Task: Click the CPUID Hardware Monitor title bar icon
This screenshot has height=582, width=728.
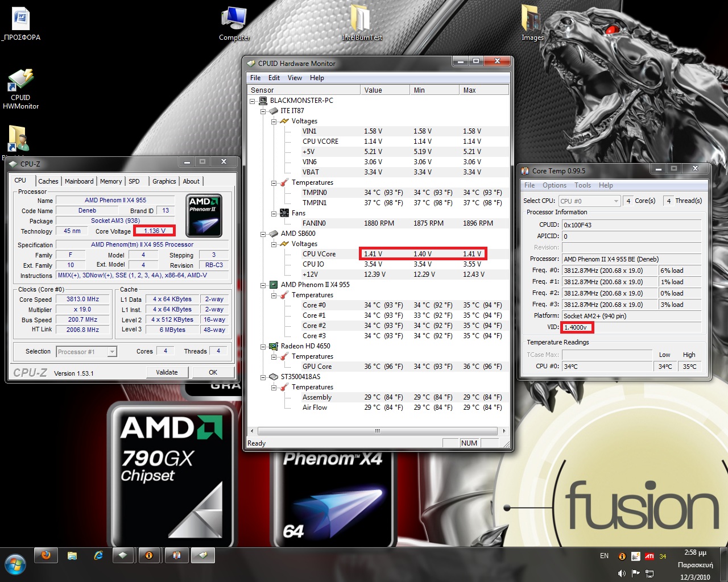Action: click(x=251, y=63)
